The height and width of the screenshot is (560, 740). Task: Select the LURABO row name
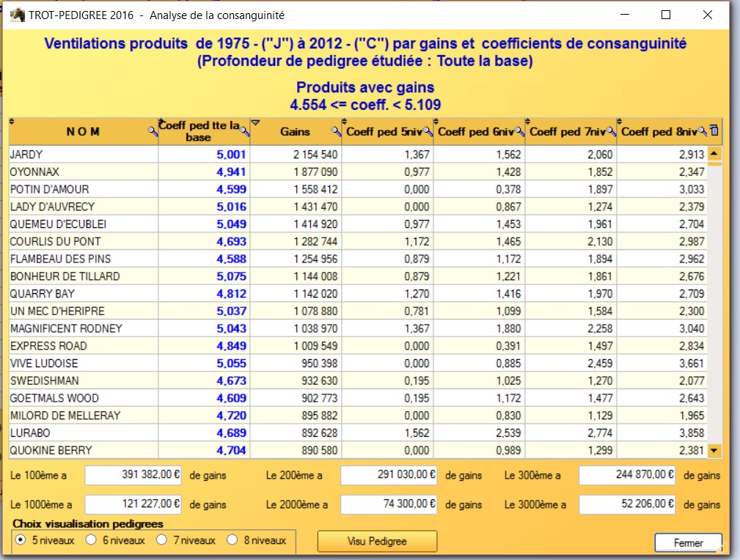[30, 433]
